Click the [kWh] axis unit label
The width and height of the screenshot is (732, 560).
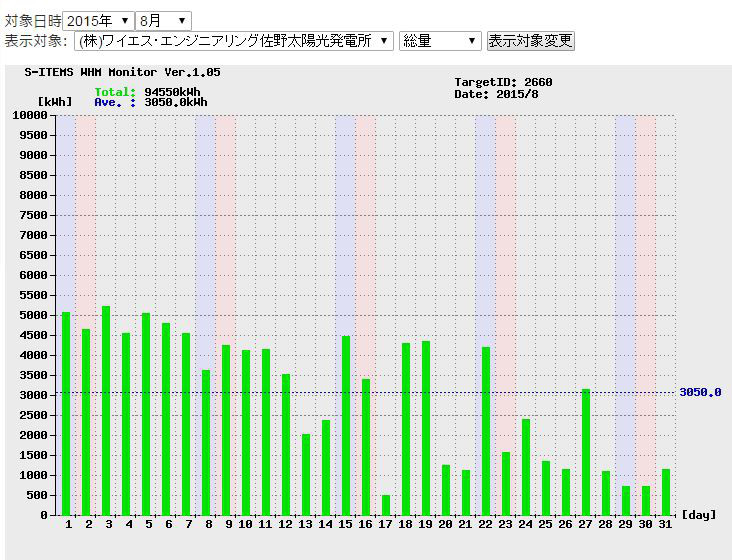click(55, 102)
